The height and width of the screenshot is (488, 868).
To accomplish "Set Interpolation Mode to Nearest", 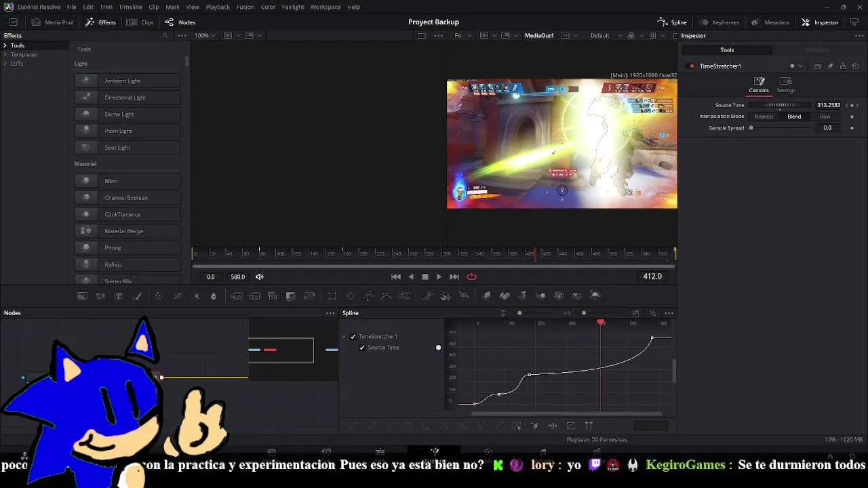I will pos(764,117).
